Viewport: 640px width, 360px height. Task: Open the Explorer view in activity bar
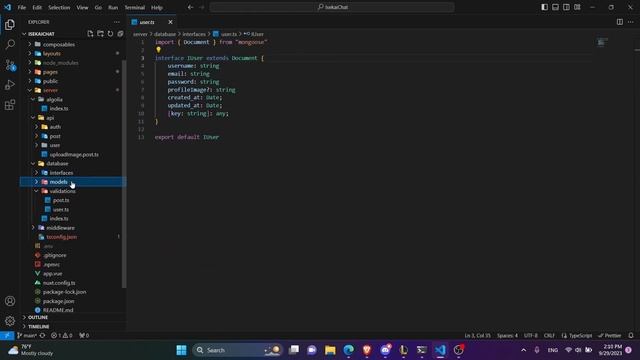point(10,25)
